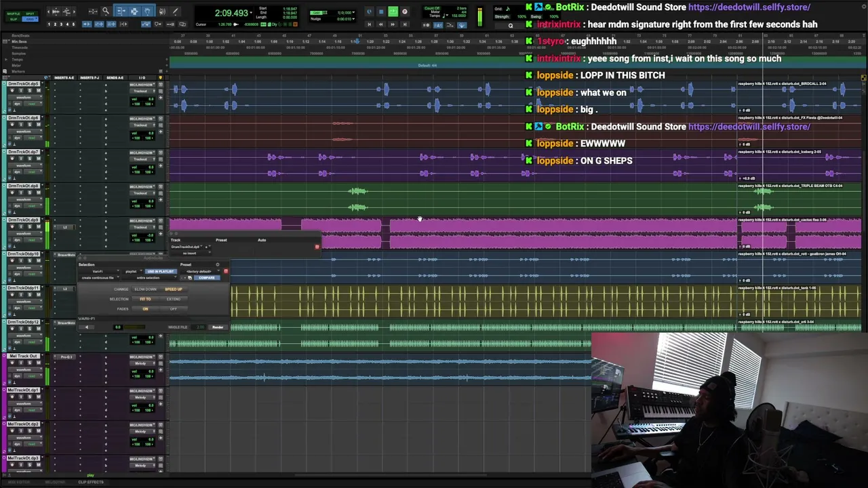The image size is (868, 488).
Task: Activate the Selector tool
Action: pos(134,12)
